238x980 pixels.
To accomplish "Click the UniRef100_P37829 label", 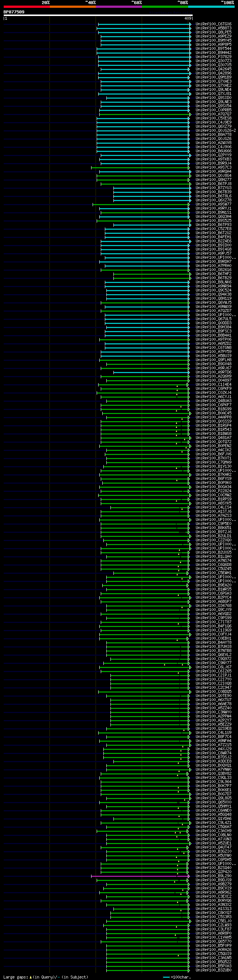I will [213, 57].
